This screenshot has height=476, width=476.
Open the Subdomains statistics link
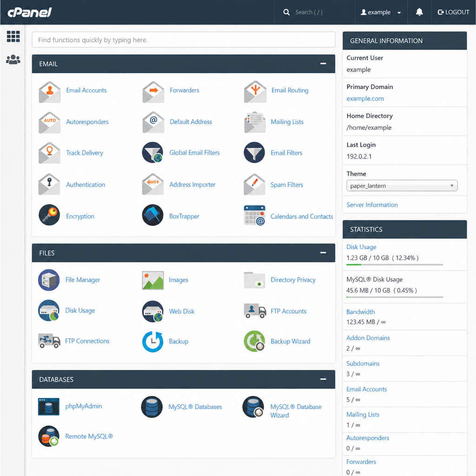point(363,364)
